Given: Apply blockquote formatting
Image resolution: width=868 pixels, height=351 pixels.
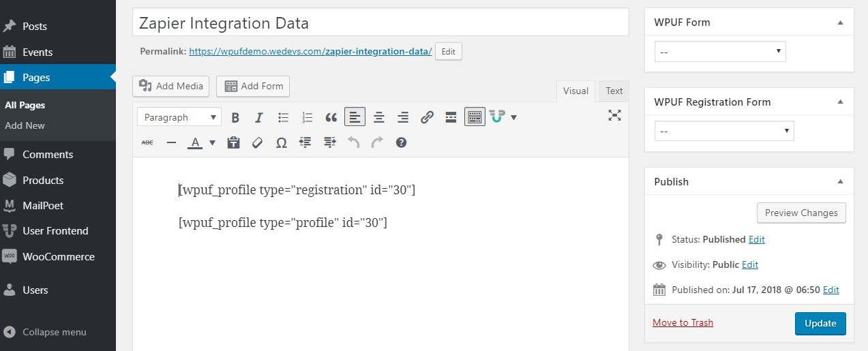Looking at the screenshot, I should click(331, 117).
